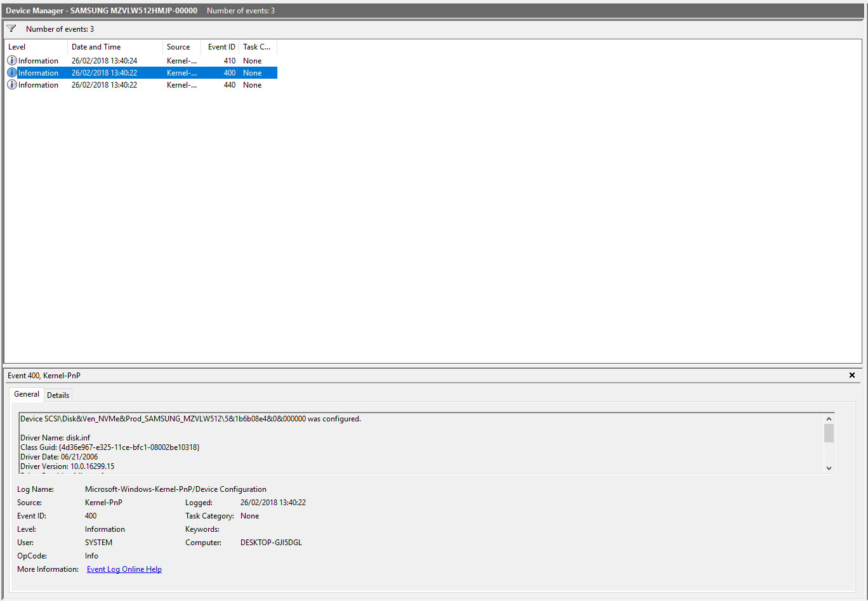Viewport: 868px width, 601px height.
Task: Click the Logged value 26/02/2018 13:40:22
Action: 273,503
